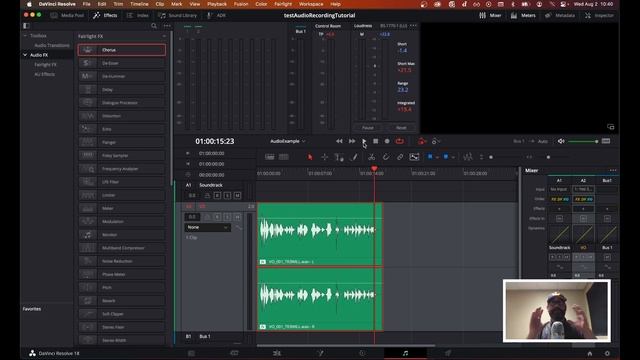Select the Range selection crosshair tool
The image size is (640, 360).
point(324,157)
